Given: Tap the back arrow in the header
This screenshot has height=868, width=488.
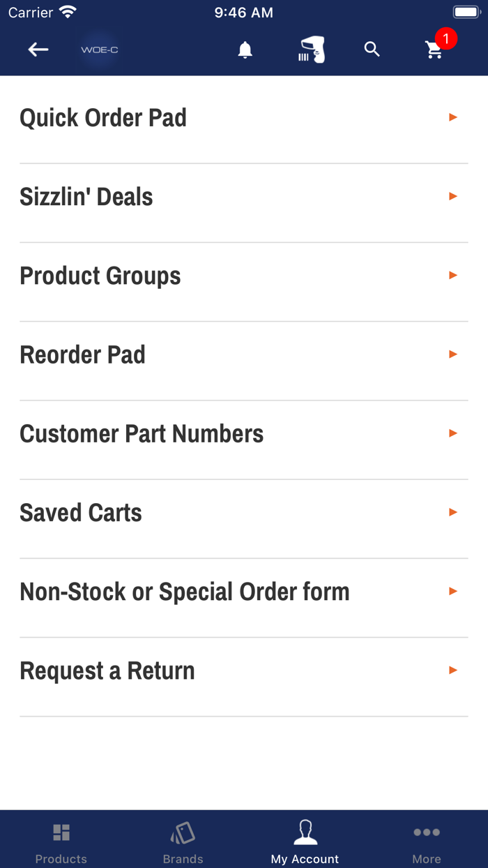Looking at the screenshot, I should pos(38,50).
